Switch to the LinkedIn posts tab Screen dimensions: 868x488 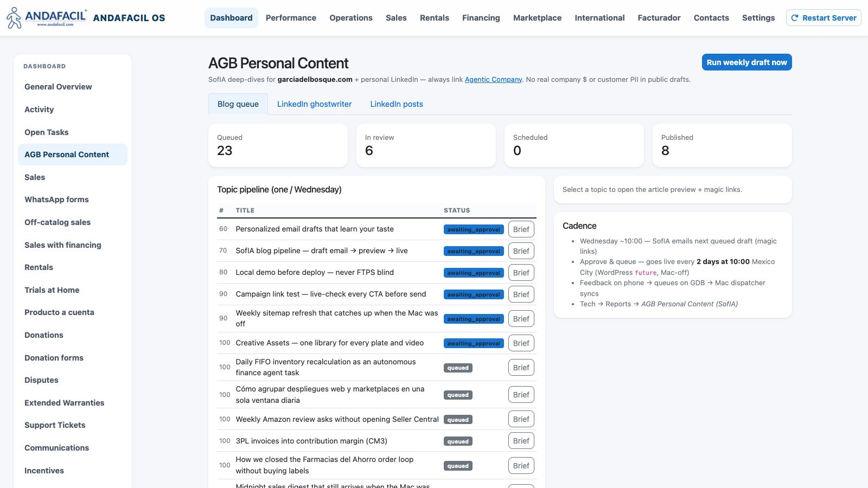pyautogui.click(x=397, y=104)
